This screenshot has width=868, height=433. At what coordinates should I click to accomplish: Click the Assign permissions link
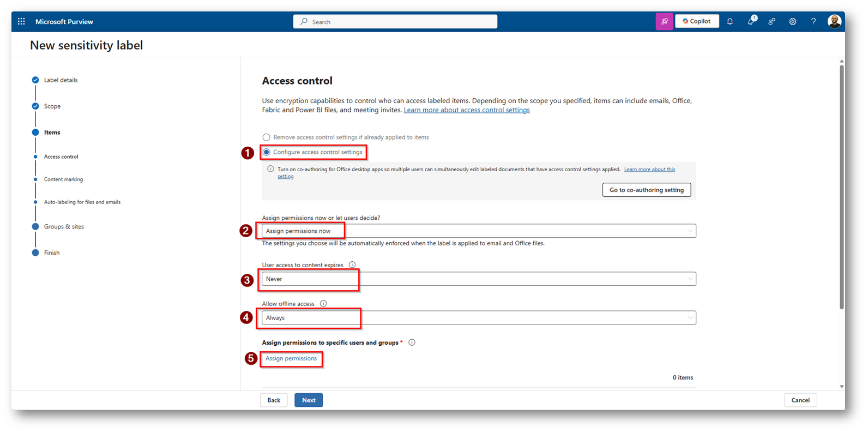point(291,359)
